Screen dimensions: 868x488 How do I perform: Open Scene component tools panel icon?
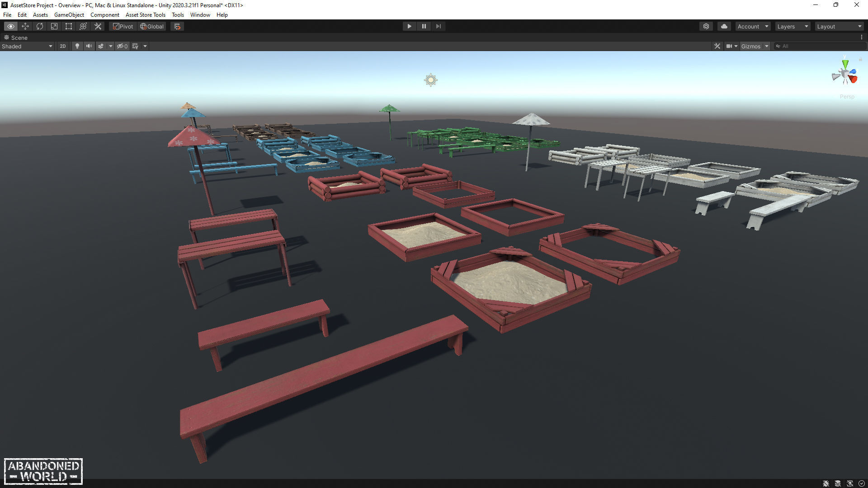click(717, 46)
